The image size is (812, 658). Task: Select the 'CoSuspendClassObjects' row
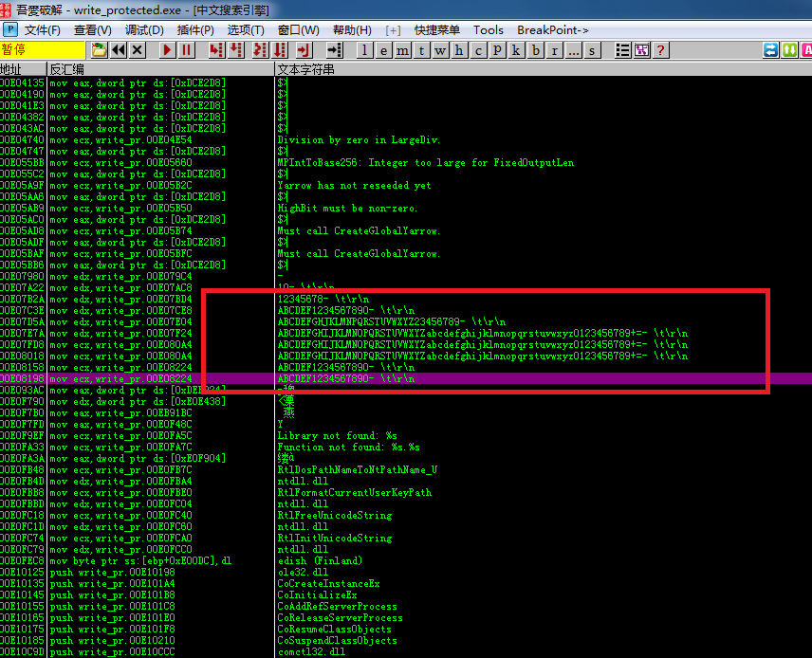[406, 640]
